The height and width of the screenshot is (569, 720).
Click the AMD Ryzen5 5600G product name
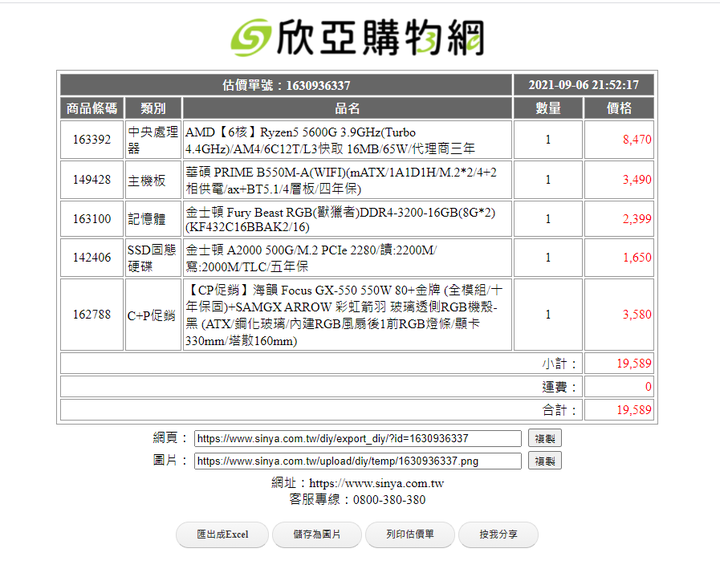(330, 140)
